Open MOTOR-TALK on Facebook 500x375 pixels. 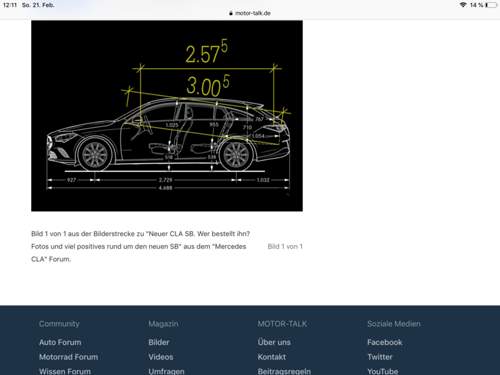pos(385,342)
